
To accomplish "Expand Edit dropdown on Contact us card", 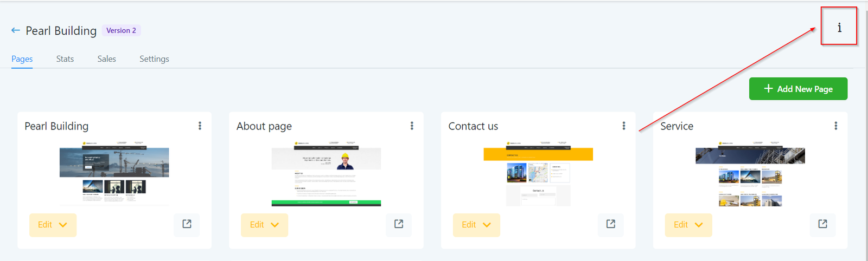I will (476, 225).
